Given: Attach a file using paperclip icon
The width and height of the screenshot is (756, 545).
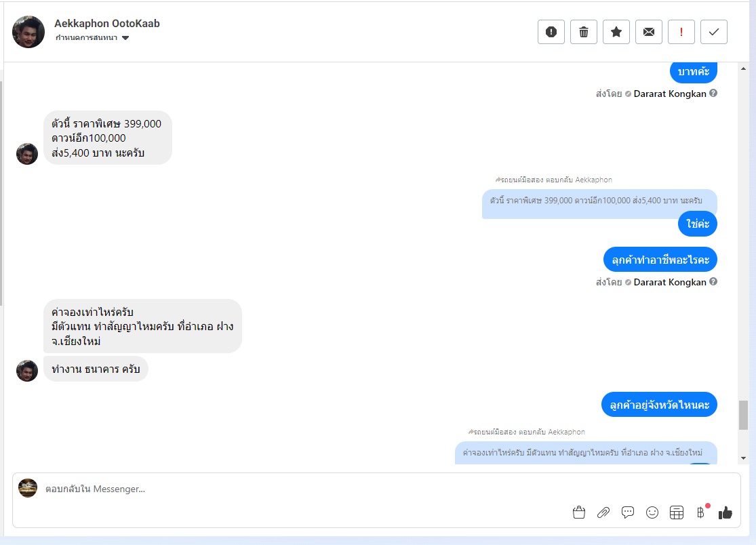Looking at the screenshot, I should (x=603, y=512).
